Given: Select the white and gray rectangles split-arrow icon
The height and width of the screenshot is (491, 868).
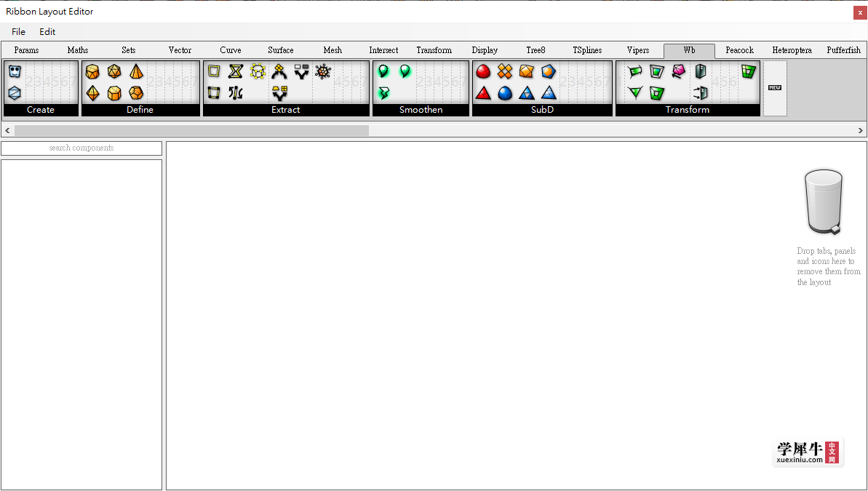Looking at the screenshot, I should pyautogui.click(x=302, y=71).
